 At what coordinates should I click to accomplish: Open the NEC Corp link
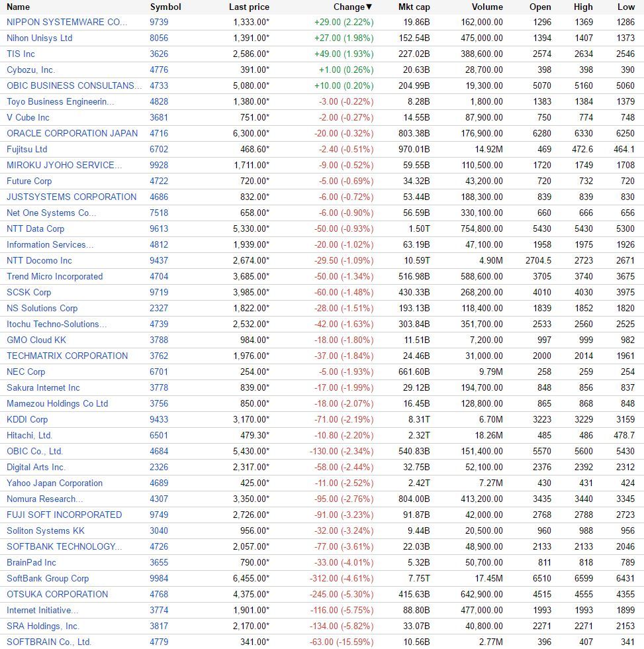pyautogui.click(x=26, y=372)
